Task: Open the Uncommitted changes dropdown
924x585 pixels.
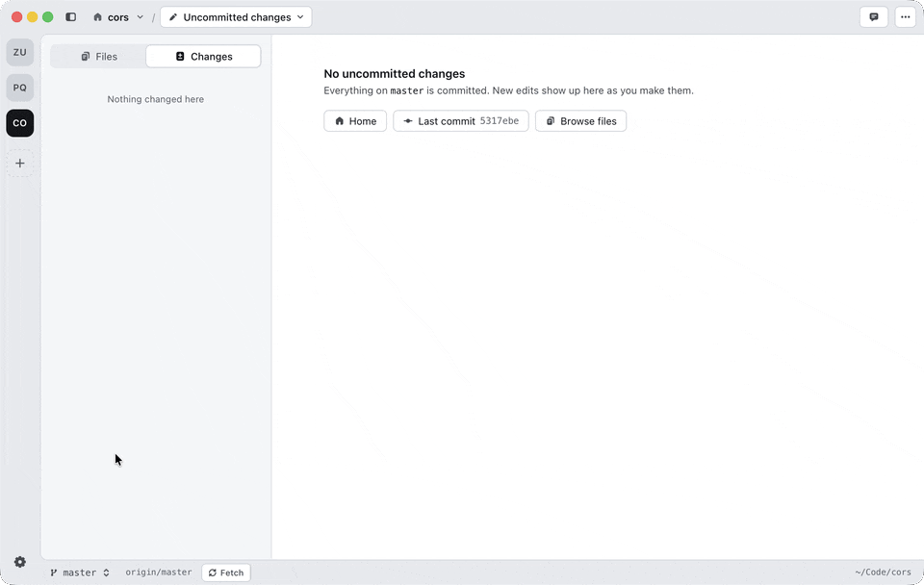Action: (x=237, y=17)
